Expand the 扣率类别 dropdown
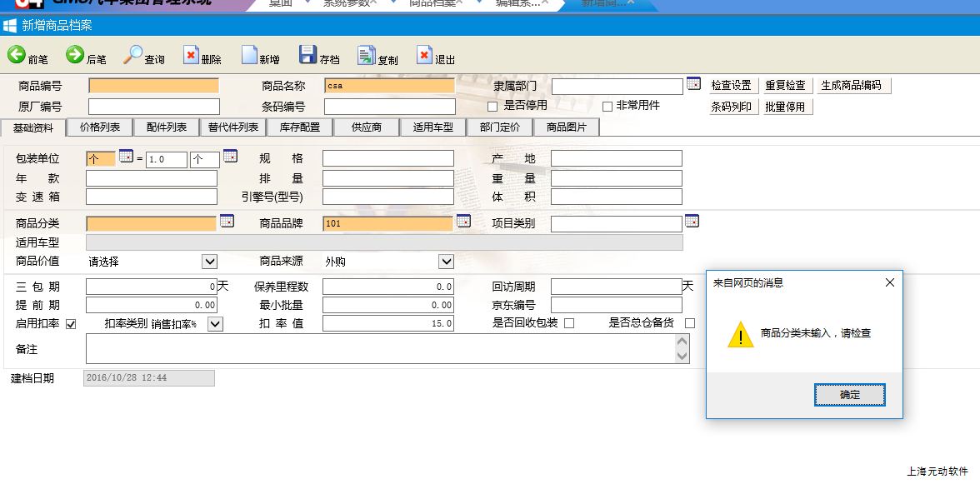Viewport: 980px width, 484px height. pyautogui.click(x=215, y=324)
